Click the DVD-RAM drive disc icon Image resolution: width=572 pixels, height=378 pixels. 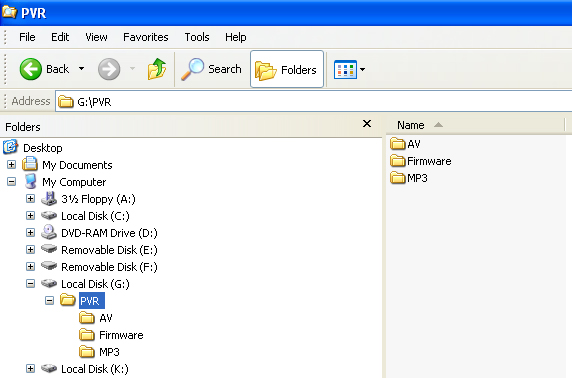(x=49, y=232)
